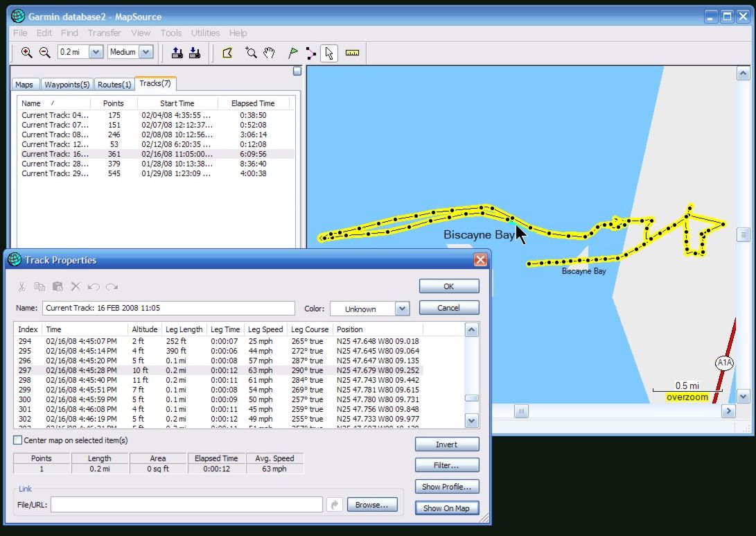Open the View menu
756x536 pixels.
pyautogui.click(x=140, y=33)
